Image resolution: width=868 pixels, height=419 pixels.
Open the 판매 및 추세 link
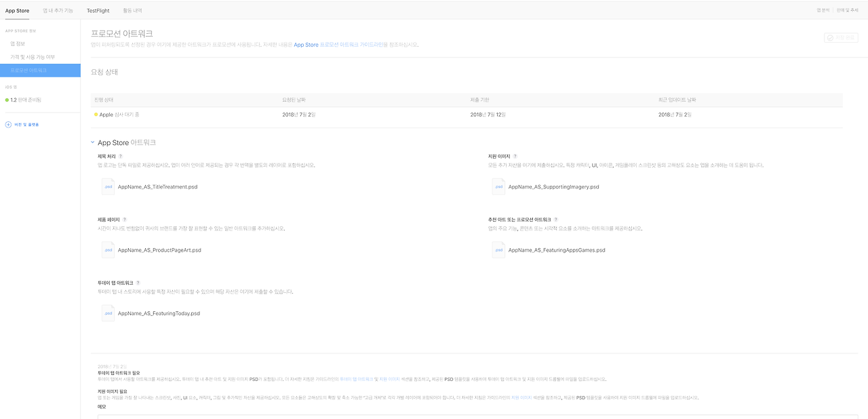click(x=849, y=11)
